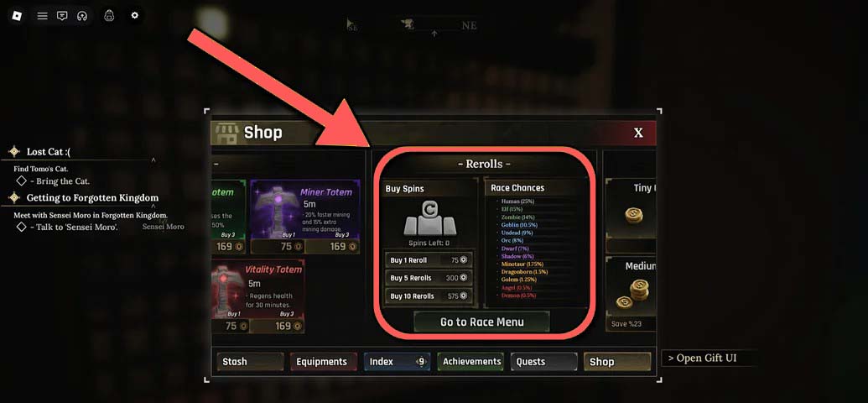The height and width of the screenshot is (403, 868).
Task: Open the chat bubble icon
Action: (63, 16)
